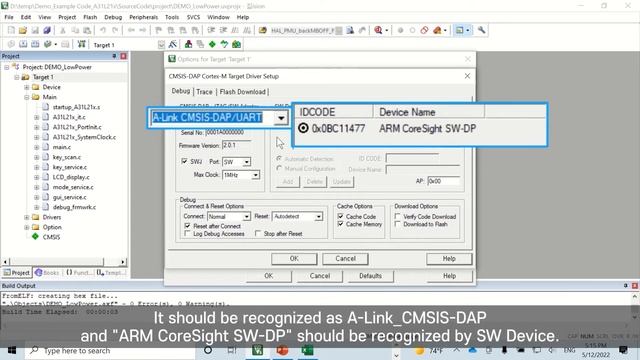Image resolution: width=640 pixels, height=360 pixels.
Task: Enable Verify Code Download checkbox
Action: click(x=398, y=216)
